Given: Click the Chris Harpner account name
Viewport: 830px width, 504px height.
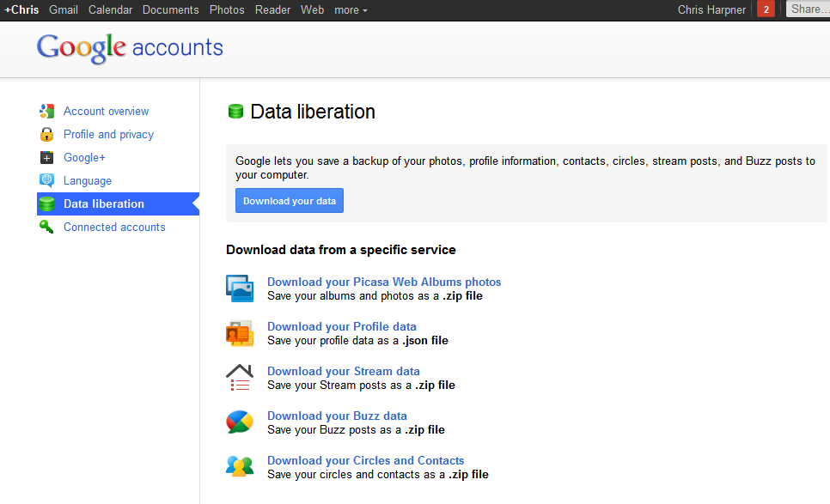Looking at the screenshot, I should click(x=711, y=9).
